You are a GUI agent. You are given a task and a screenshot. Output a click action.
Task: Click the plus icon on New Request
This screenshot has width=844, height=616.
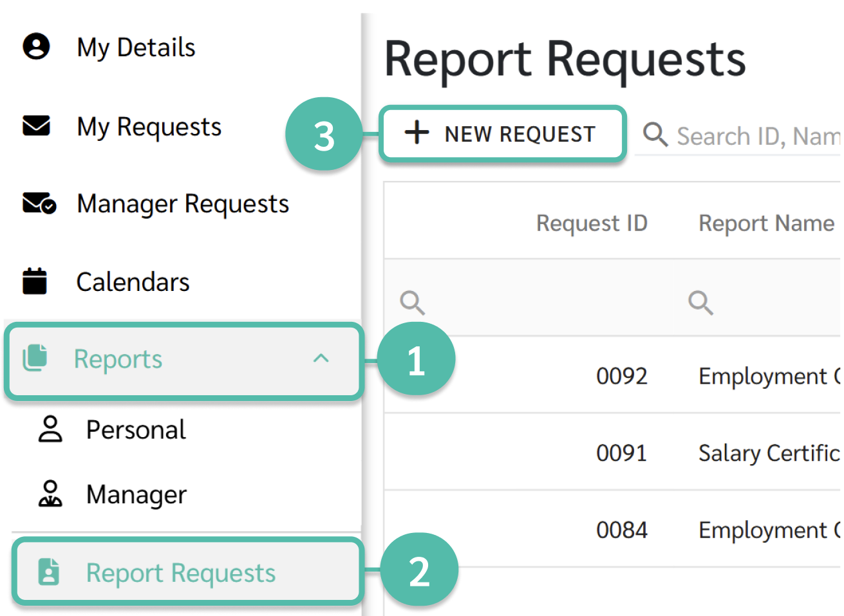click(x=417, y=133)
